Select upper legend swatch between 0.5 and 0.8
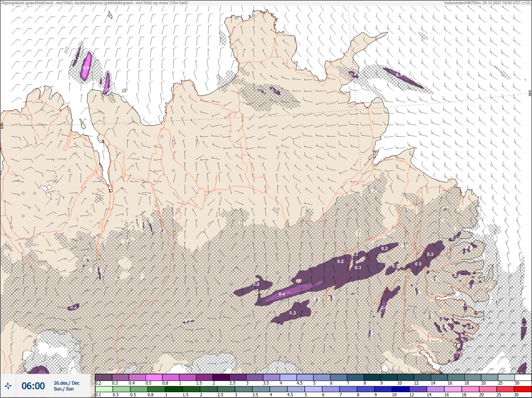Screen dimensions: 532x398 pyautogui.click(x=154, y=377)
